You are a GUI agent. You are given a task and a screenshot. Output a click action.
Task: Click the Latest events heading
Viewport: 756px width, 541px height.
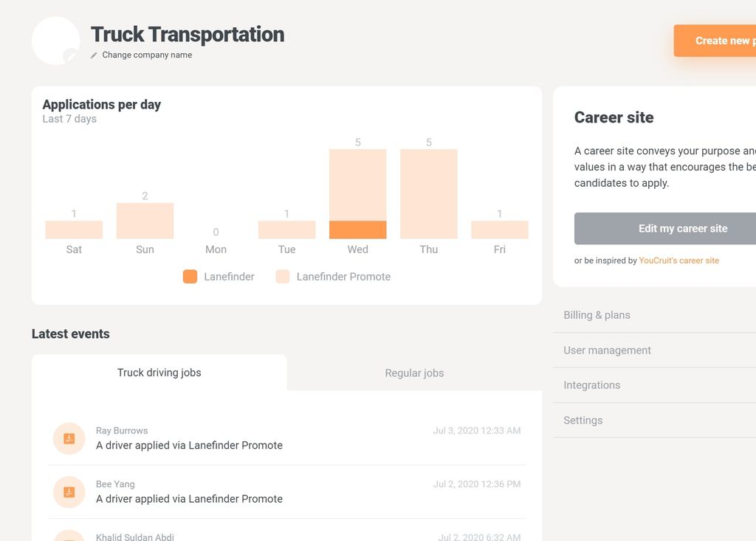pyautogui.click(x=71, y=334)
